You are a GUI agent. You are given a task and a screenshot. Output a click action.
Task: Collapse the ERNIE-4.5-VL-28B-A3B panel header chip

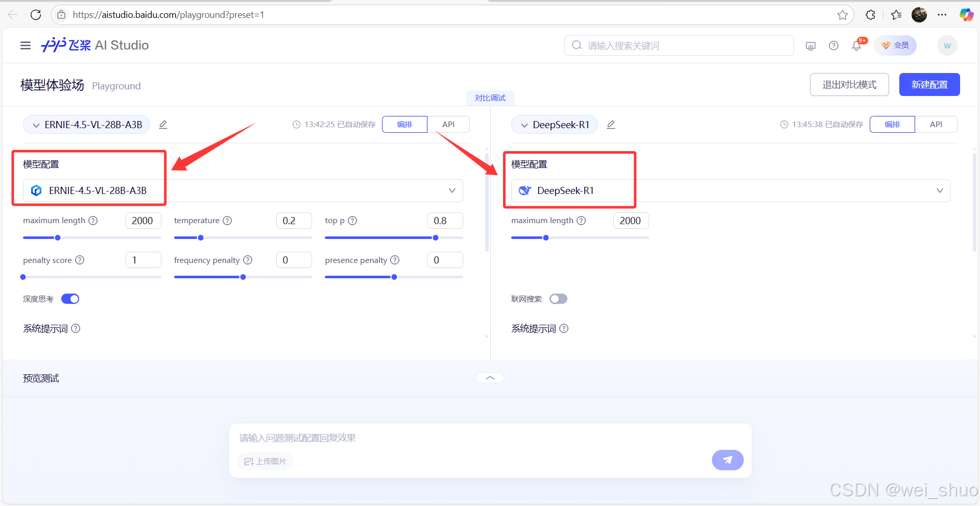(86, 125)
